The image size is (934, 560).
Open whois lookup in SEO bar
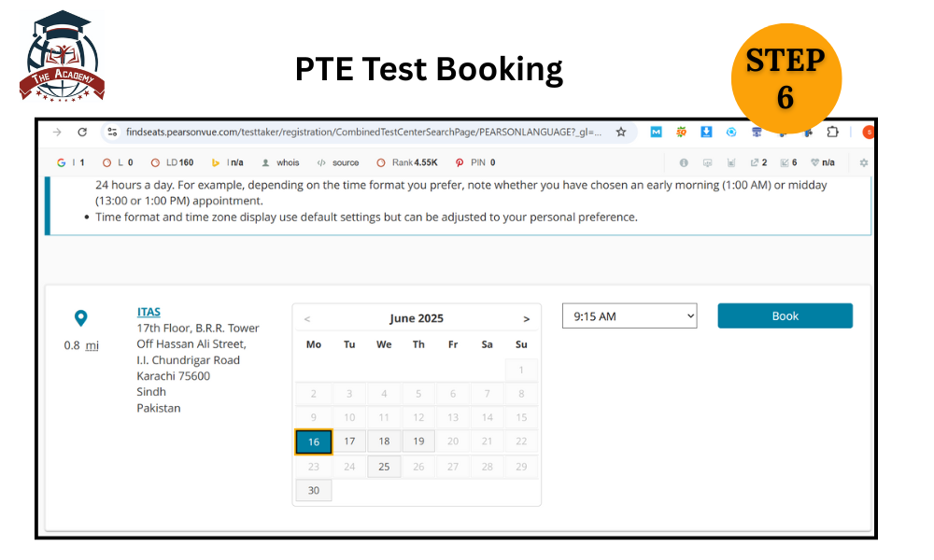(x=280, y=162)
